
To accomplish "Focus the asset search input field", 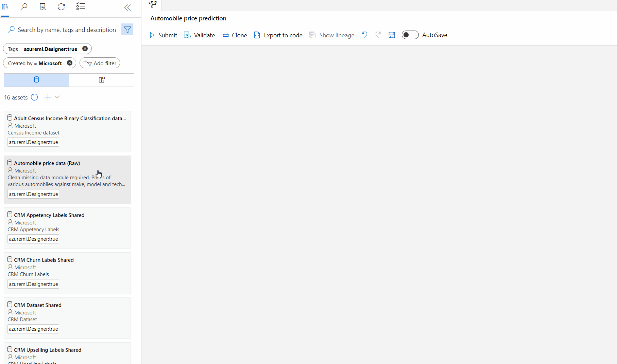I will [63, 30].
